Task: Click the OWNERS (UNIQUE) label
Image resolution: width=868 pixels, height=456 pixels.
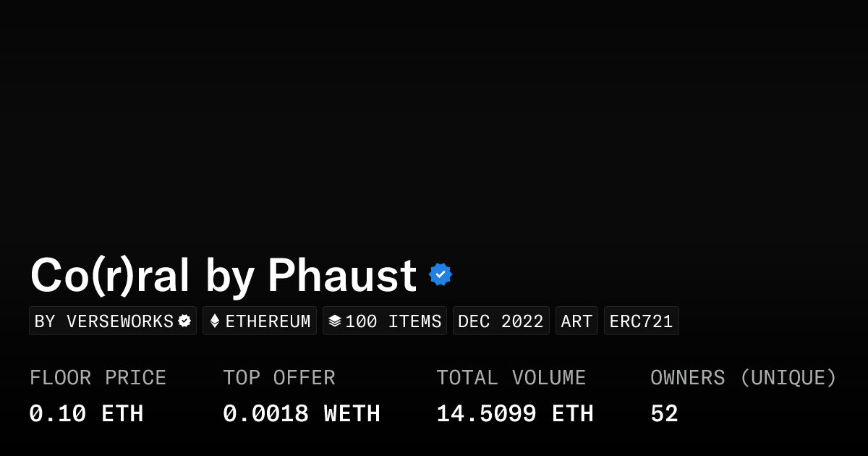Action: click(x=744, y=378)
